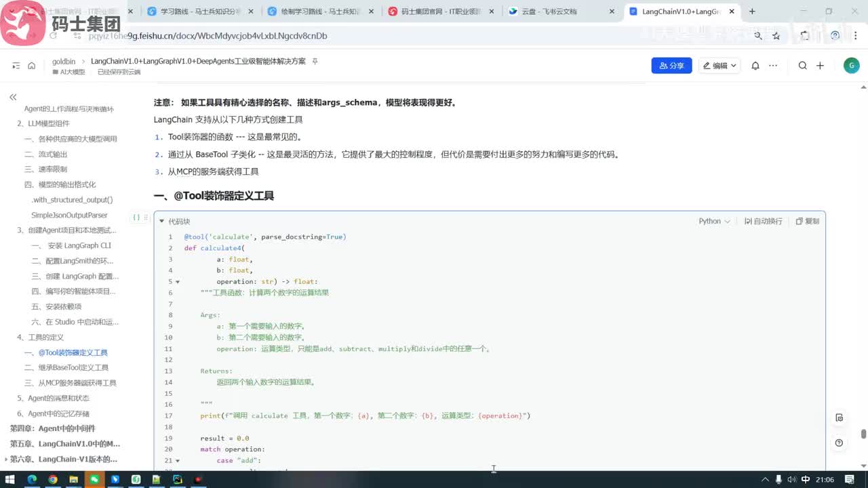Click the 一、@Tool装饰器定义工具 heading

pos(214,196)
